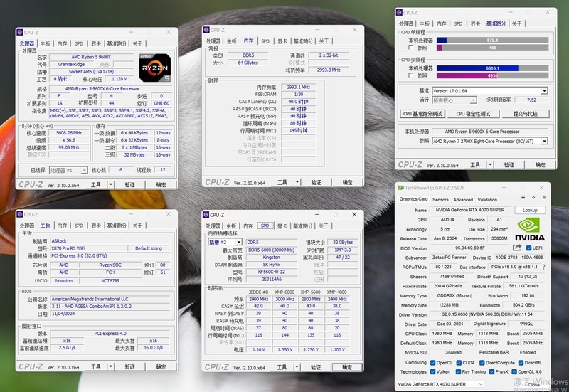Expand 工具 arrow in SPD window
This screenshot has height=392, width=569.
pyautogui.click(x=297, y=367)
